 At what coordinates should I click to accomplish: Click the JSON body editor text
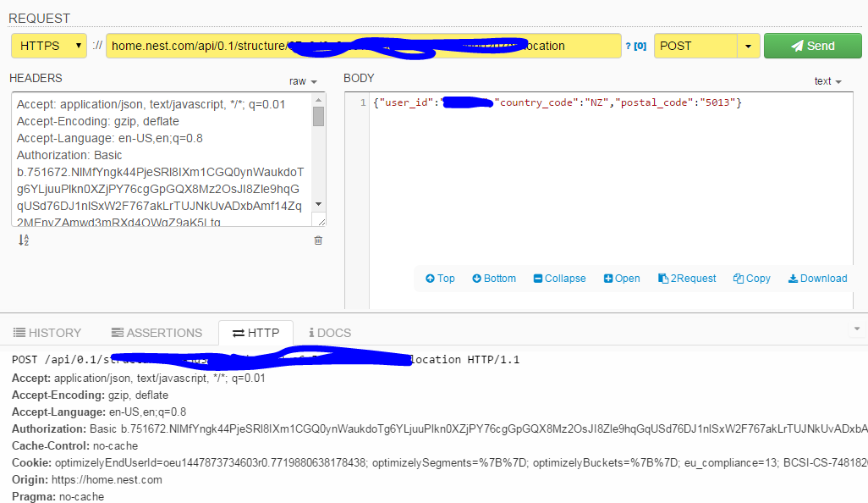[557, 102]
